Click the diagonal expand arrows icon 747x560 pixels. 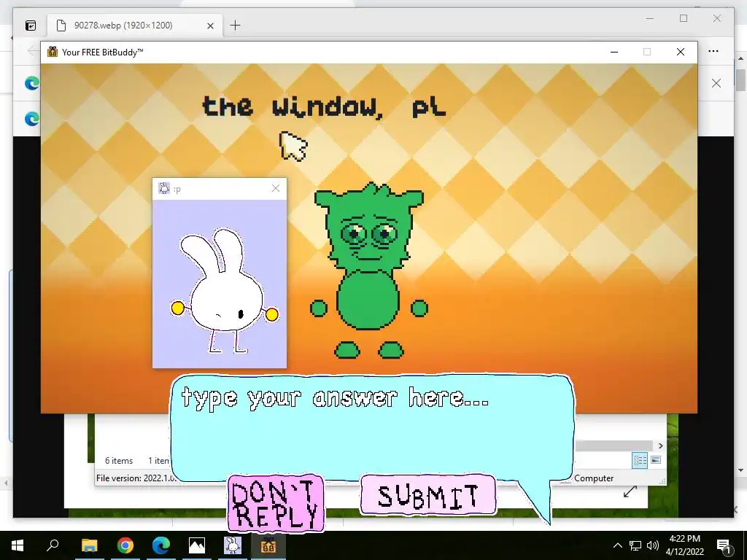630,491
